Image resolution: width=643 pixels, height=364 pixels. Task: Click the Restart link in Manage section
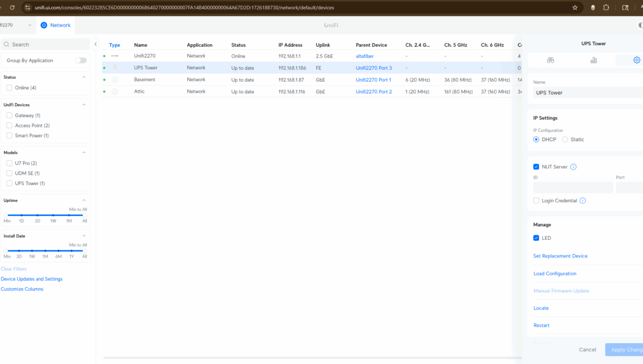click(541, 326)
